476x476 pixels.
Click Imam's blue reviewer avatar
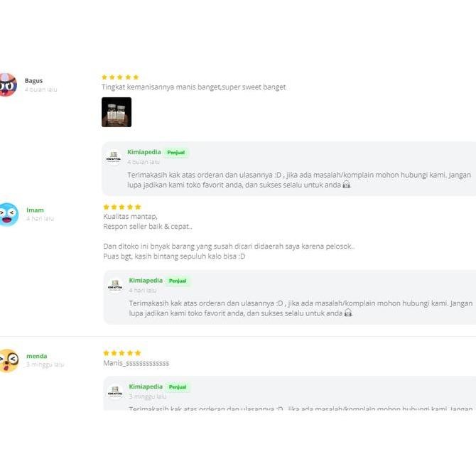7,215
